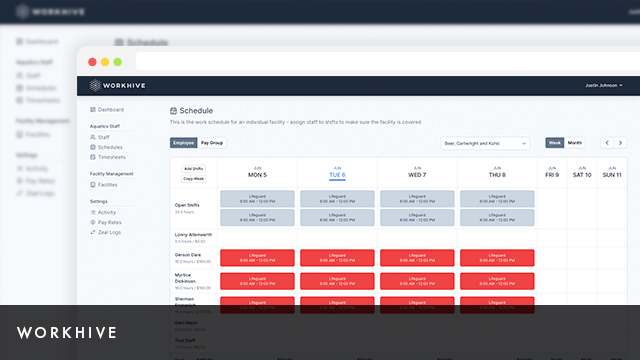Click the green maximize window dot
640x360 pixels.
tap(118, 62)
